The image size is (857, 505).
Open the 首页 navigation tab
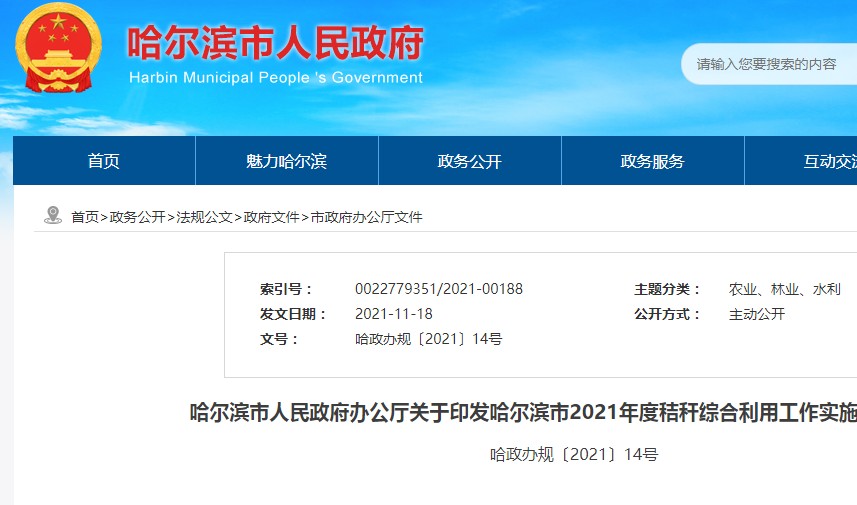(104, 161)
